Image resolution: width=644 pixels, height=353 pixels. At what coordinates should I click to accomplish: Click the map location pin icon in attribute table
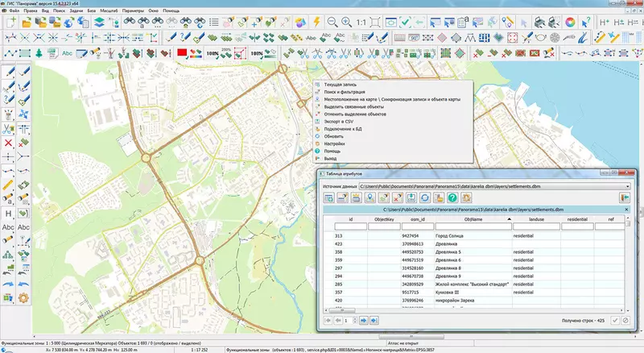coord(369,198)
